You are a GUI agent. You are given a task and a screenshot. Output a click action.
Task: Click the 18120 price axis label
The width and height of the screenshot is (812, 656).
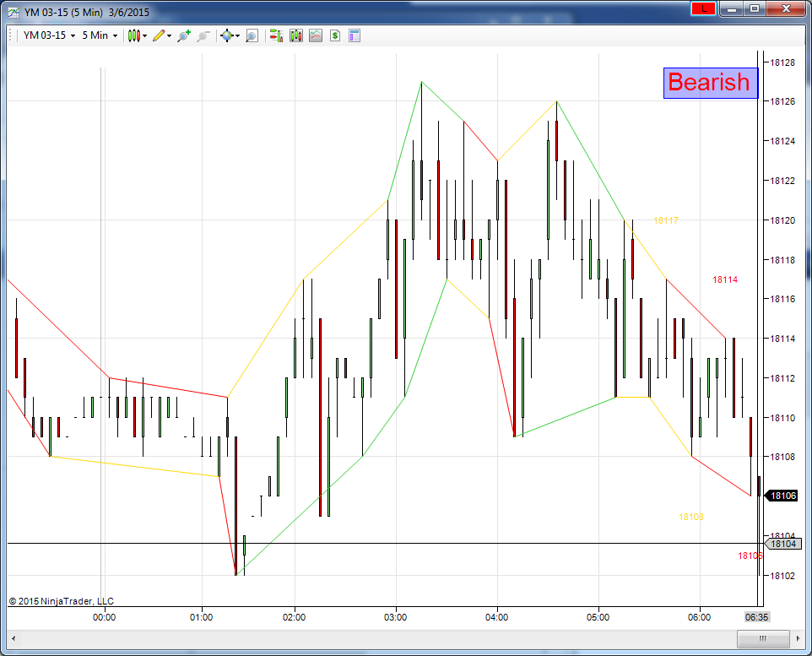782,220
